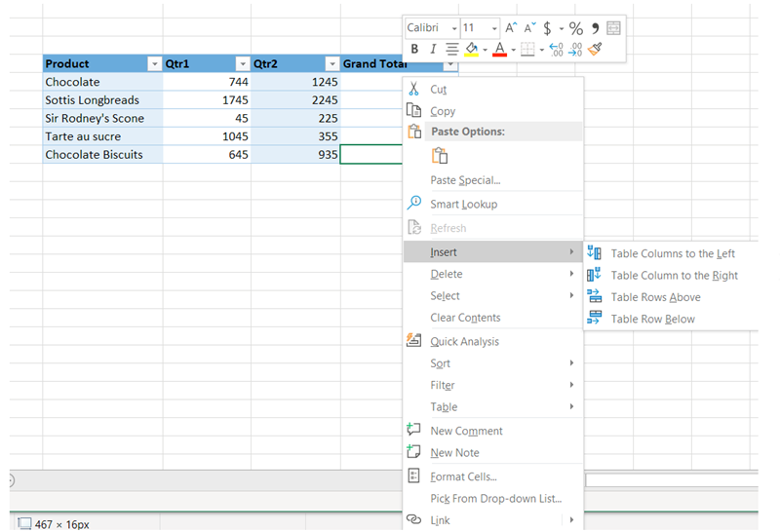
Task: Click the Increase Decimal icon
Action: pyautogui.click(x=556, y=49)
